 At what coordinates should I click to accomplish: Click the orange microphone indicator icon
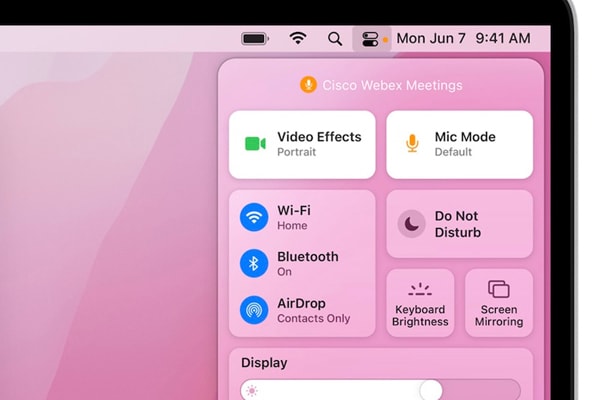[308, 85]
